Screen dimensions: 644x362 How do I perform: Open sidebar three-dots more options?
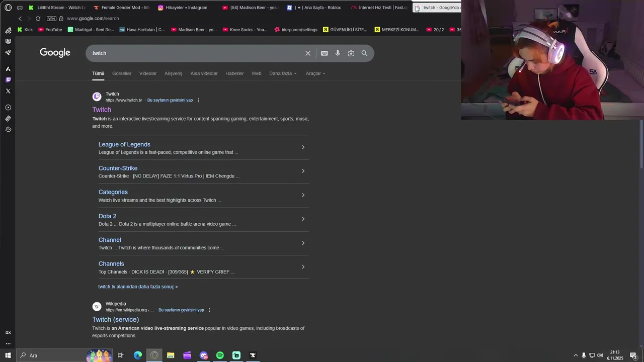click(x=8, y=344)
